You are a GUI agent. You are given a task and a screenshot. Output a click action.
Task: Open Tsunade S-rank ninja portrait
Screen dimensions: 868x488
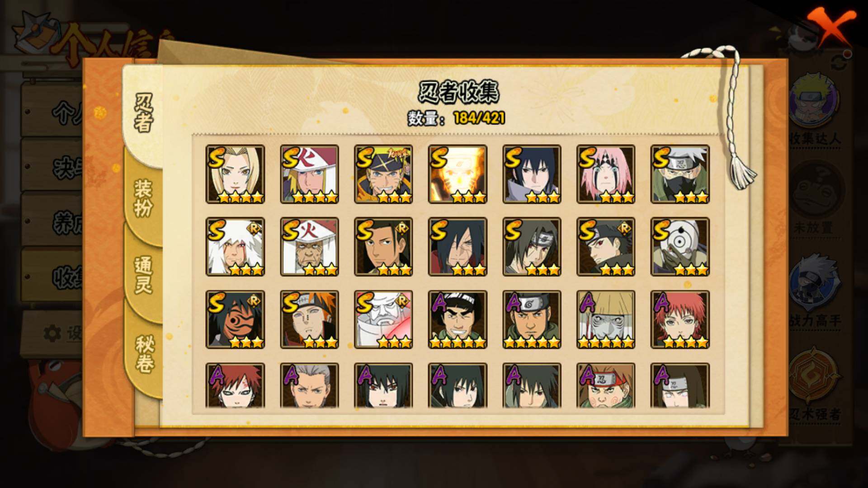click(x=235, y=174)
